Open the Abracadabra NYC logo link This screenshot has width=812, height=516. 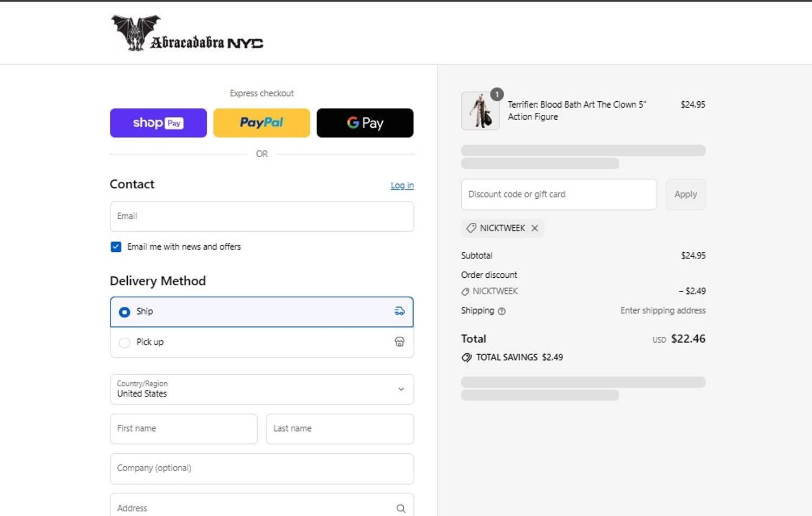coord(187,33)
